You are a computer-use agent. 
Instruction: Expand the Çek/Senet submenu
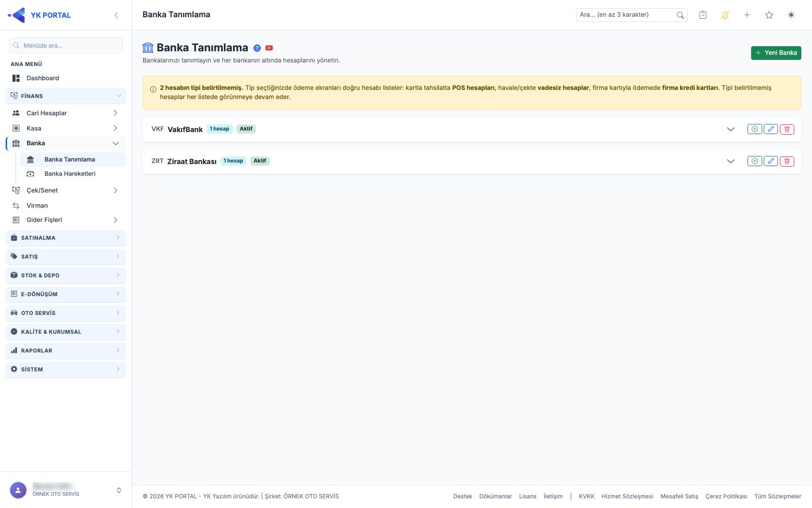pyautogui.click(x=115, y=190)
